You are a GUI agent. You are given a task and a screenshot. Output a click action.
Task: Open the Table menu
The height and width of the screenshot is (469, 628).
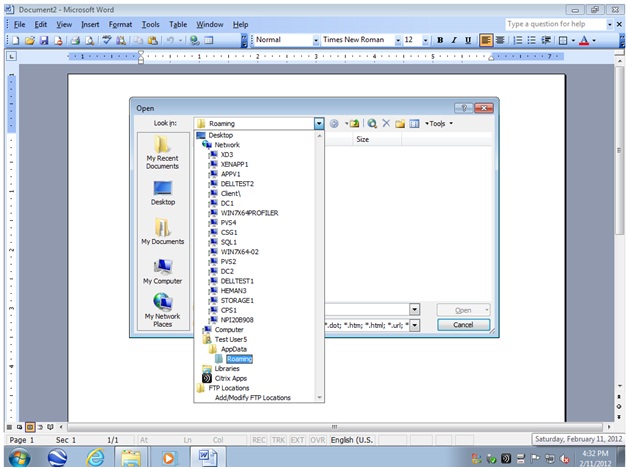click(178, 23)
